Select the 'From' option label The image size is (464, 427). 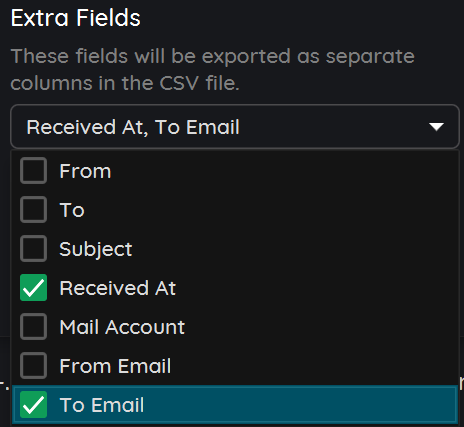pos(85,171)
